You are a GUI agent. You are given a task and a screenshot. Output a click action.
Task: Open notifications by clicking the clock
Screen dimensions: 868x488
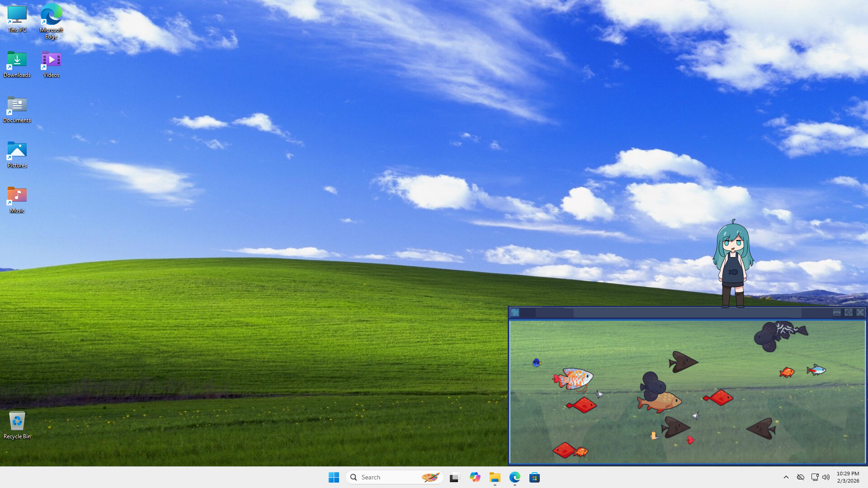[847, 477]
